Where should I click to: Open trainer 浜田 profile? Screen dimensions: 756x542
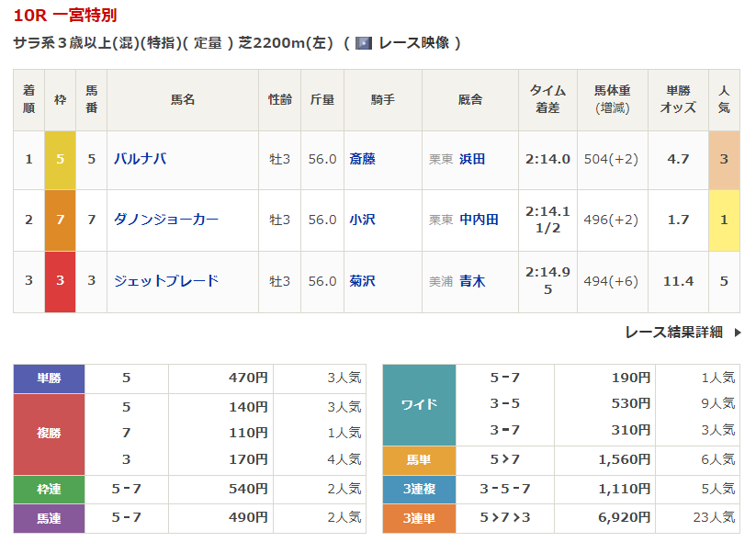click(472, 159)
